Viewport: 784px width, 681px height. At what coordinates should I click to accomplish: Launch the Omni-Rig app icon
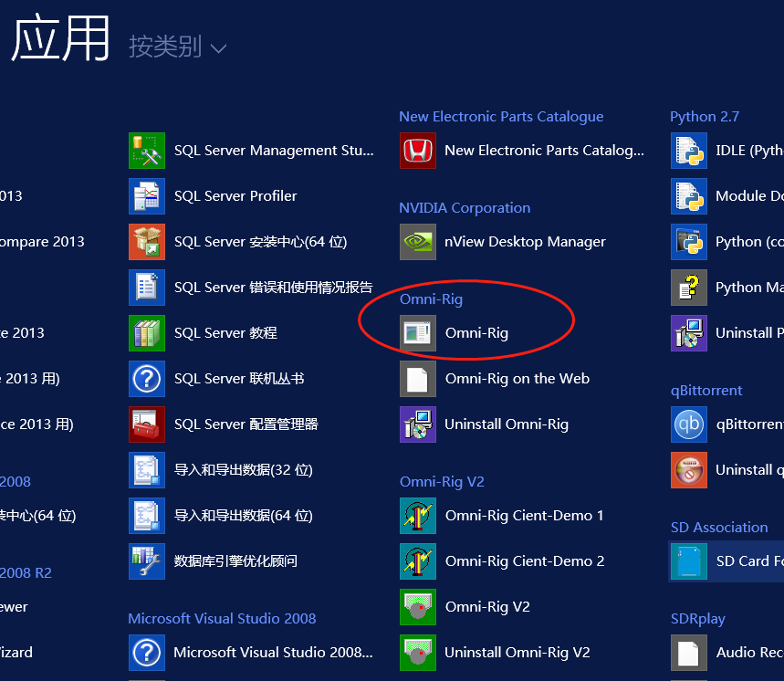(418, 333)
